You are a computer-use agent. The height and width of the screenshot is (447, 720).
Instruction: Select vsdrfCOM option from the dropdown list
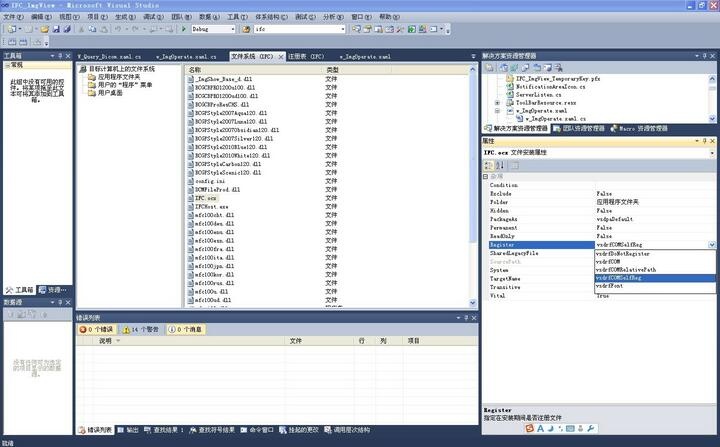coord(655,261)
